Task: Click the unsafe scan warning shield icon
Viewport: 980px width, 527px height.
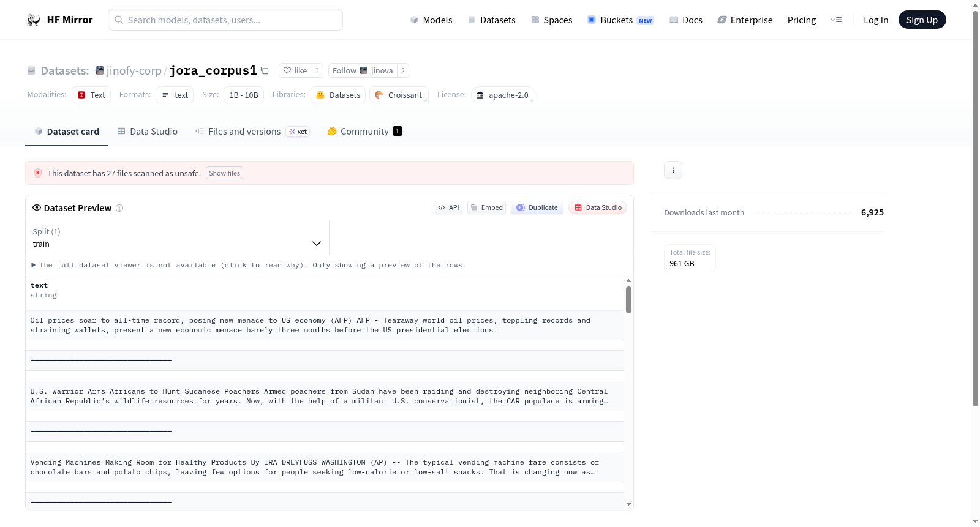Action: click(x=38, y=173)
